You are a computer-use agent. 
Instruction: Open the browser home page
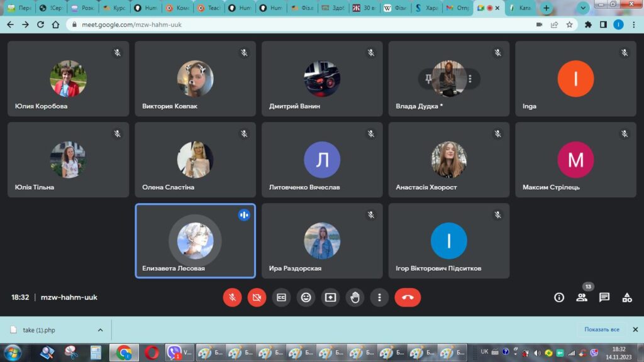[55, 25]
